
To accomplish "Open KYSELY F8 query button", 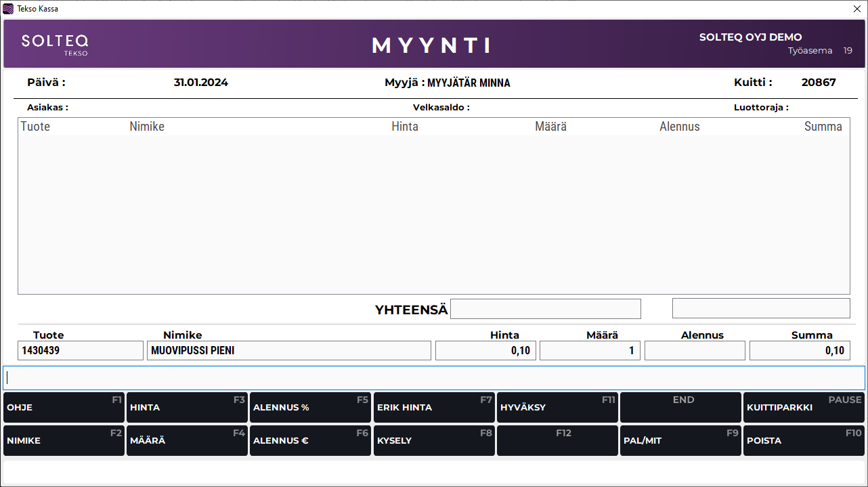I will coord(434,440).
